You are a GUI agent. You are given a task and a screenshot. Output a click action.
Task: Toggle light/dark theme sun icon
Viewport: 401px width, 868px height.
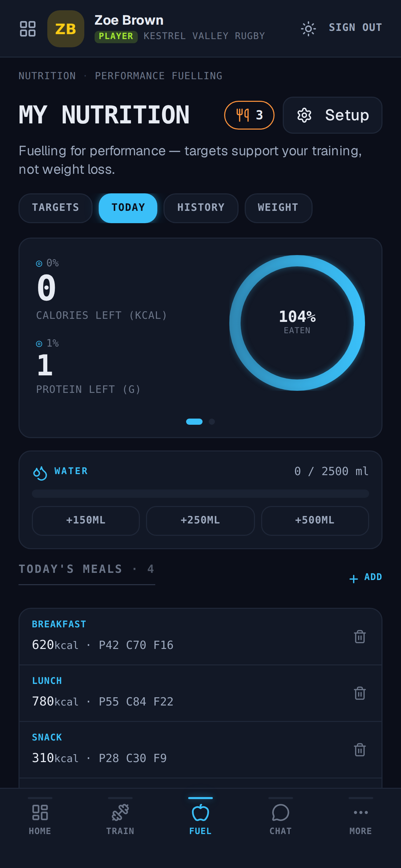tap(308, 28)
